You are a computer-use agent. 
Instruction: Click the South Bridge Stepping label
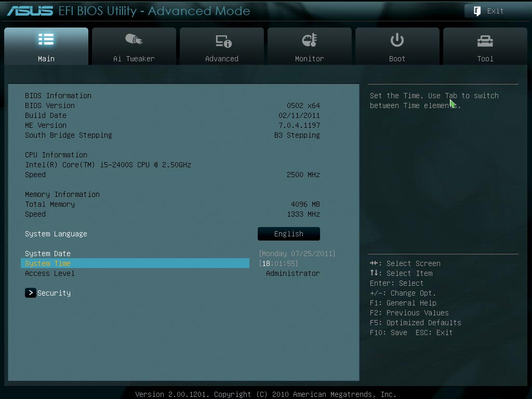(68, 135)
